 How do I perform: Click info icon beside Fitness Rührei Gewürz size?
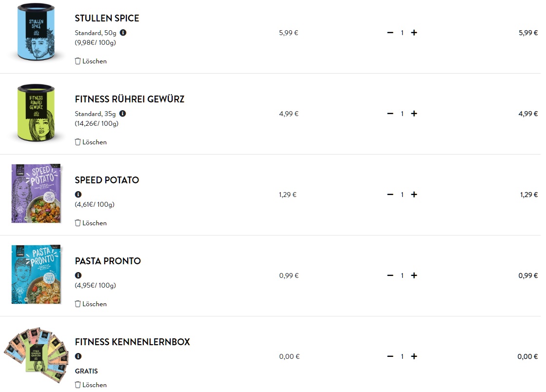[122, 114]
